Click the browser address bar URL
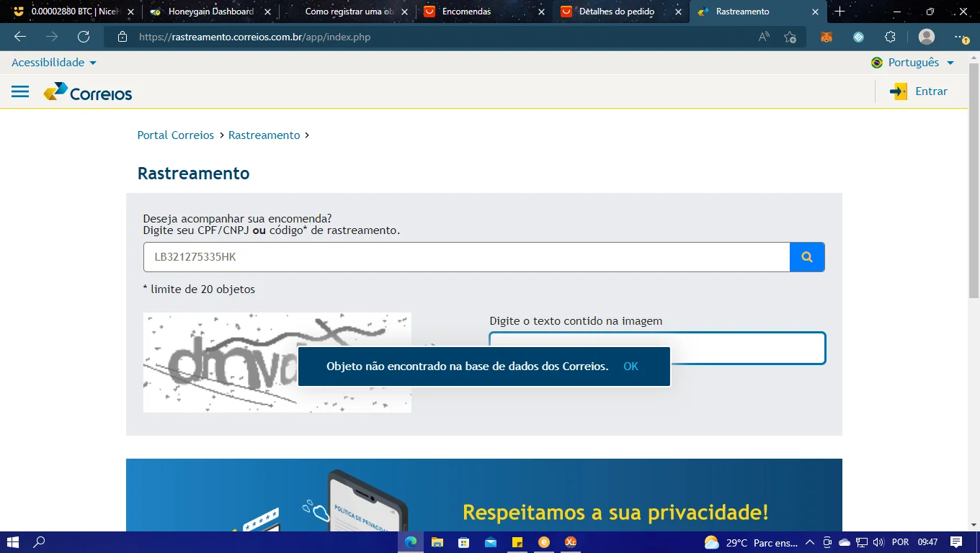The image size is (980, 553). (x=255, y=37)
